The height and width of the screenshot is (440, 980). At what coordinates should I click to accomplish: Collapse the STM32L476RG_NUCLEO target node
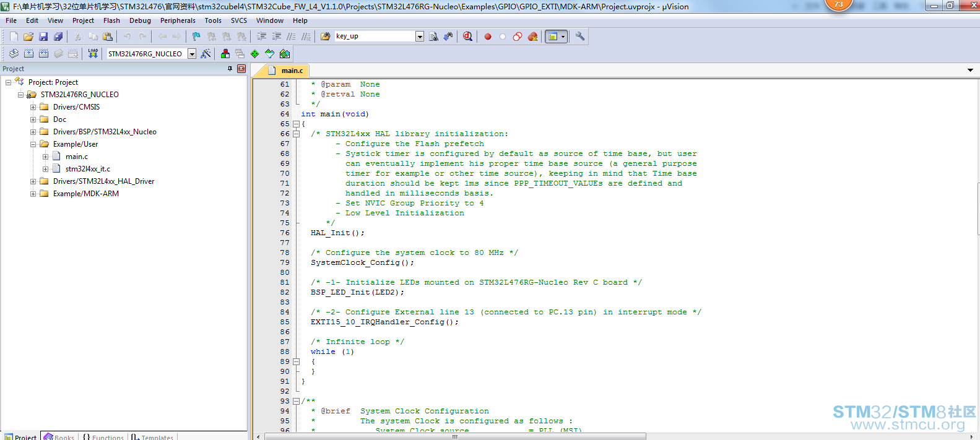21,95
